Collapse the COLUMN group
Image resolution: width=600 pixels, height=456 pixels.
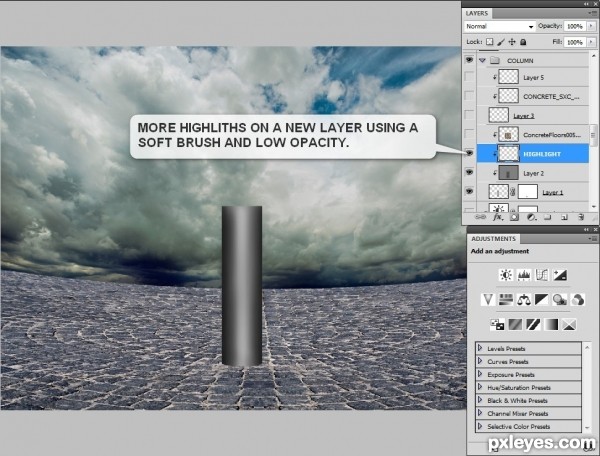482,60
